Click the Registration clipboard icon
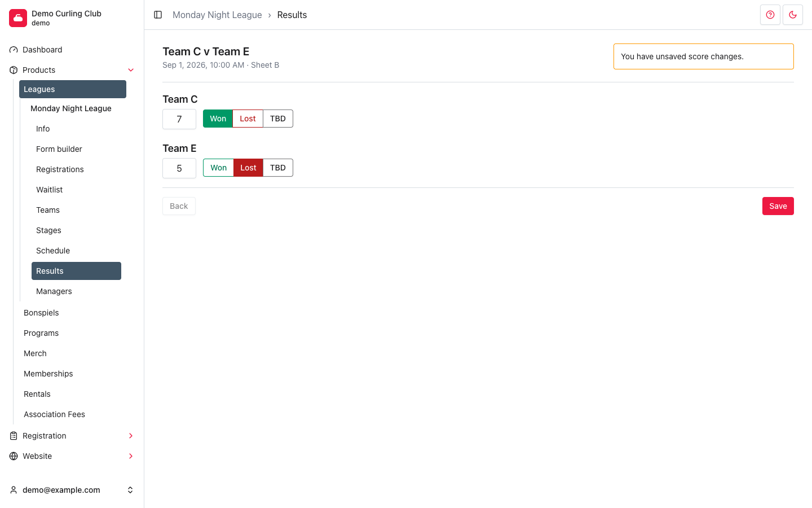This screenshot has height=508, width=812. (14, 436)
